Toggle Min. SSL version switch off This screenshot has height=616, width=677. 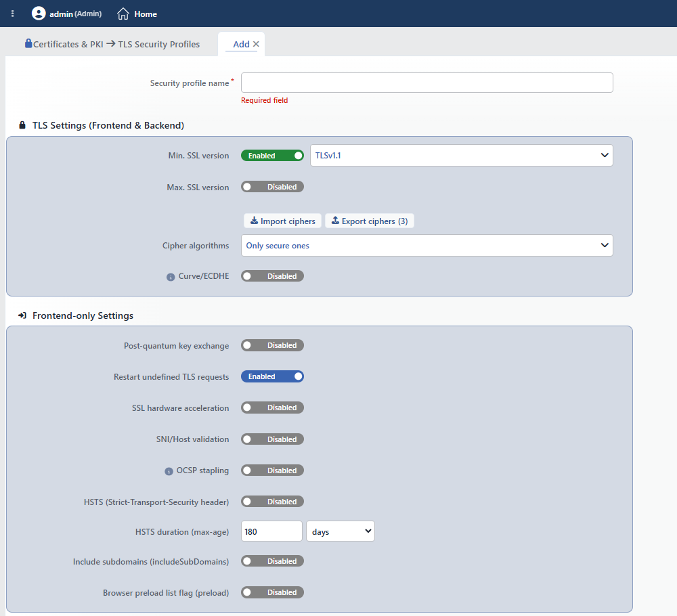pos(272,156)
